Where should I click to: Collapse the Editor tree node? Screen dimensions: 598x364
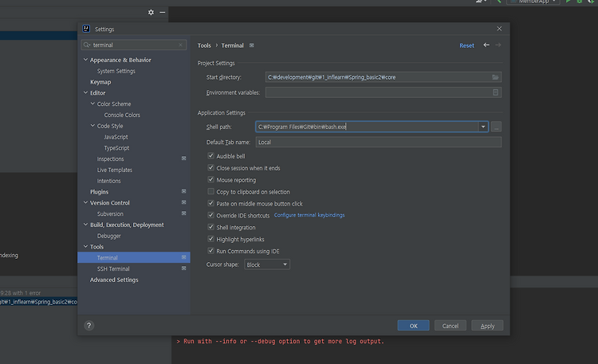click(85, 92)
